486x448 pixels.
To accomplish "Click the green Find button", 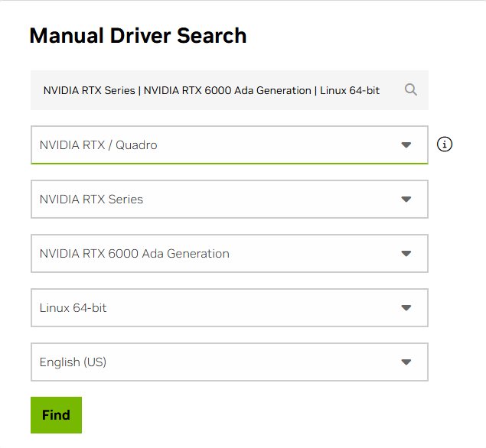I will pos(56,415).
